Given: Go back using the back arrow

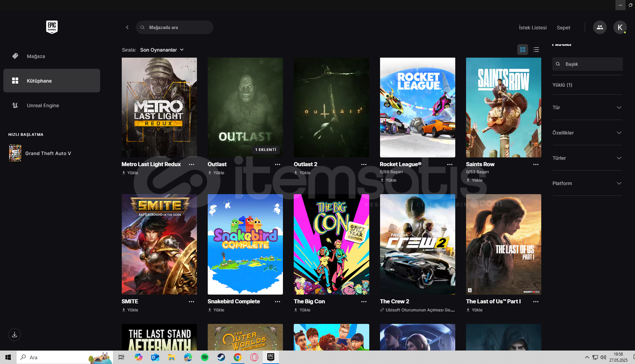Looking at the screenshot, I should coord(127,27).
